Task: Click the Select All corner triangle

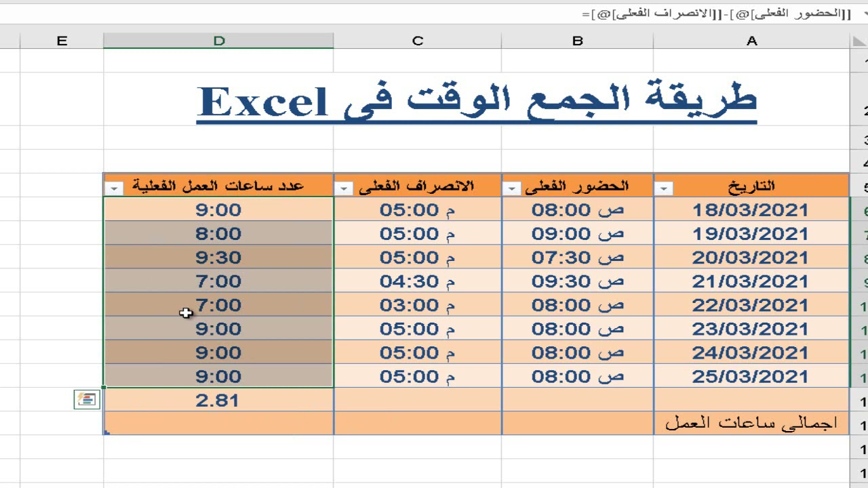Action: 859,41
